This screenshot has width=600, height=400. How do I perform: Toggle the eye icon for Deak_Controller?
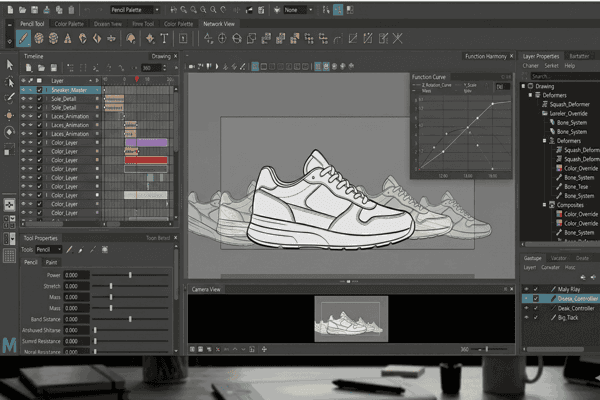[527, 308]
